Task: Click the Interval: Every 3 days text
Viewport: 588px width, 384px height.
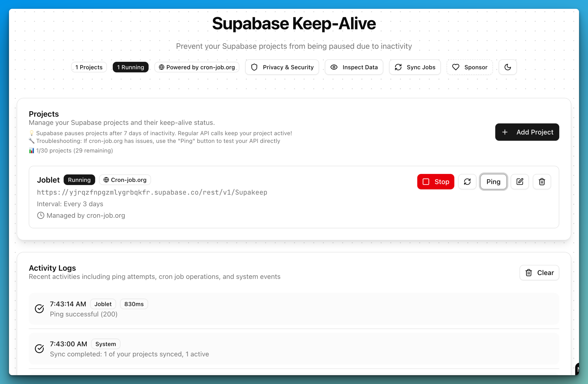Action: 70,204
